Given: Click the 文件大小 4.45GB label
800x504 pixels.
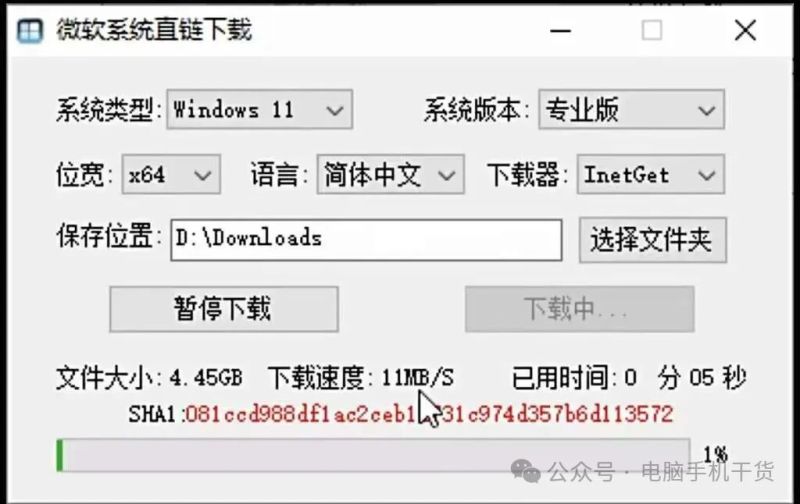Looking at the screenshot, I should (x=149, y=378).
